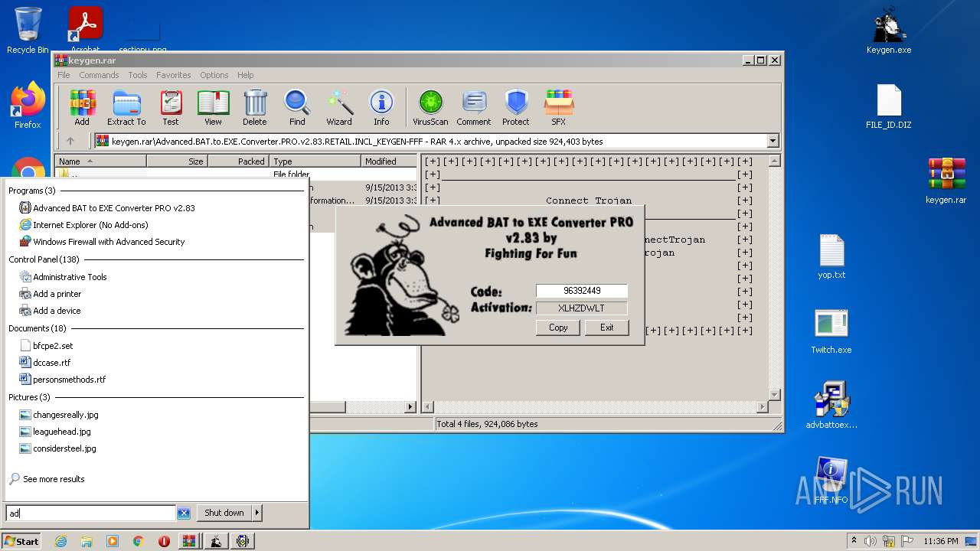Launch Advanced BAT to EXE Converter PRO v2.83
The height and width of the screenshot is (551, 980).
click(113, 208)
